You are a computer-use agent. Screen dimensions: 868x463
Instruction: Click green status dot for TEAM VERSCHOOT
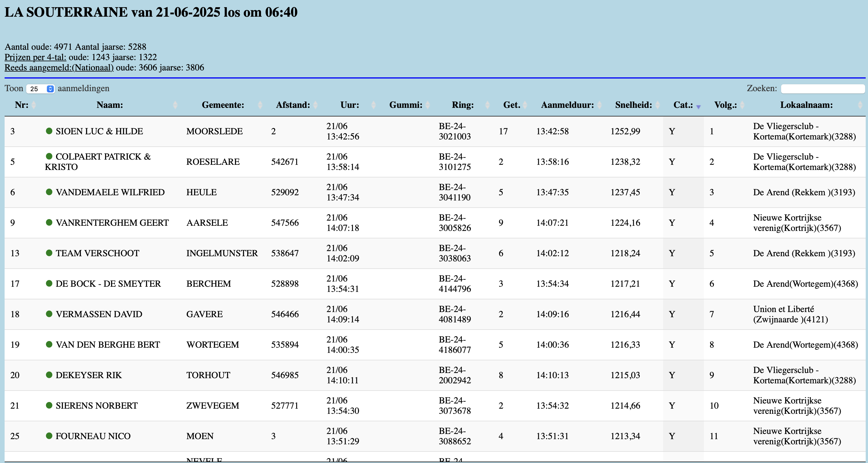click(x=49, y=253)
